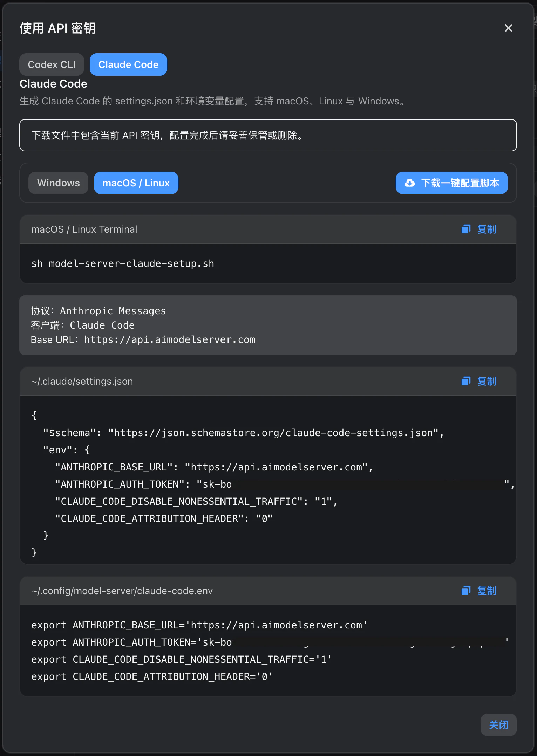Click the '协议: Anthropic Messages' line

click(x=98, y=311)
